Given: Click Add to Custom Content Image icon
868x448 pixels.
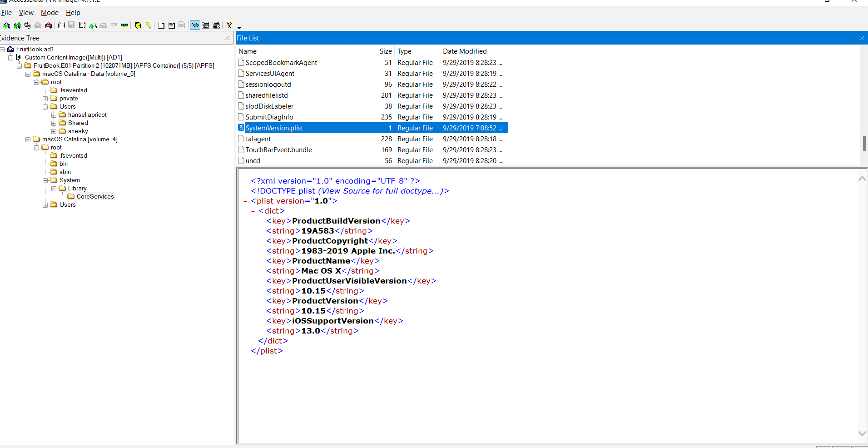Looking at the screenshot, I should 93,25.
